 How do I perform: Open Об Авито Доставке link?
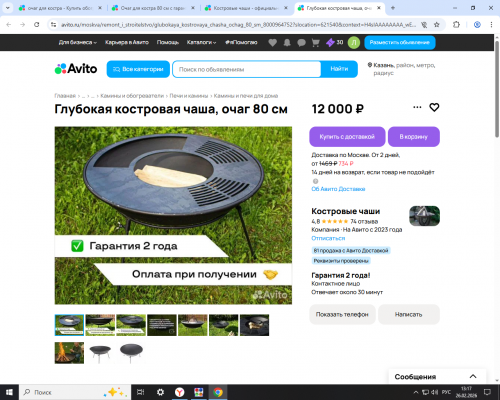338,189
